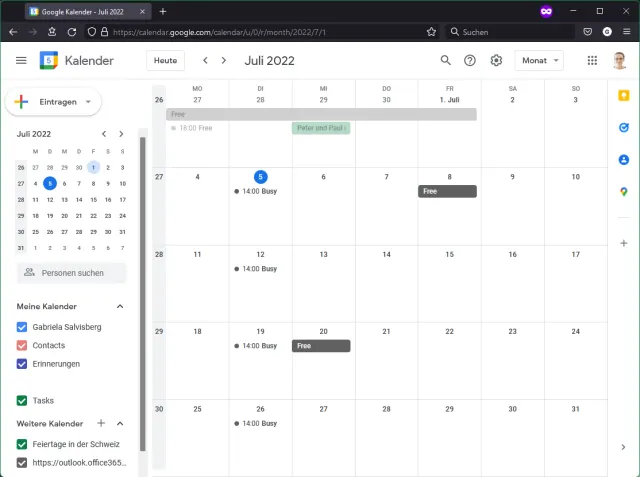
Task: Click Personen suchen search field
Action: (x=72, y=273)
